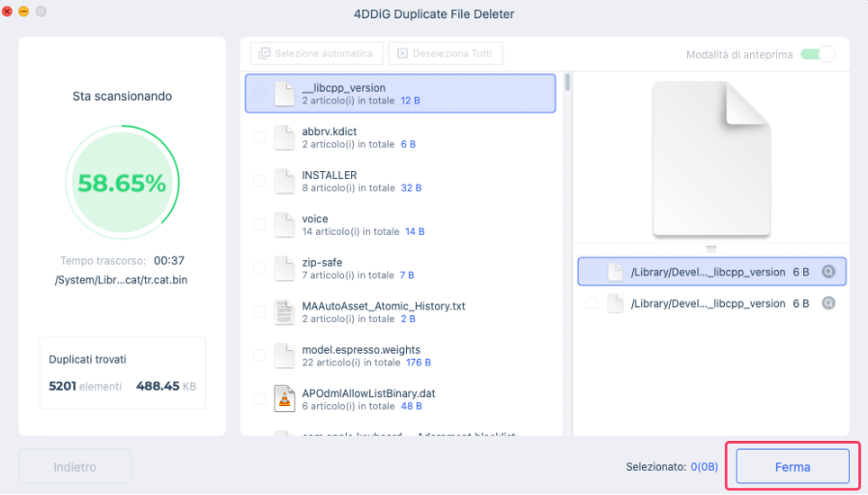Screen dimensions: 868x495
Task: Click the 5201 elementi count
Action: 86,386
